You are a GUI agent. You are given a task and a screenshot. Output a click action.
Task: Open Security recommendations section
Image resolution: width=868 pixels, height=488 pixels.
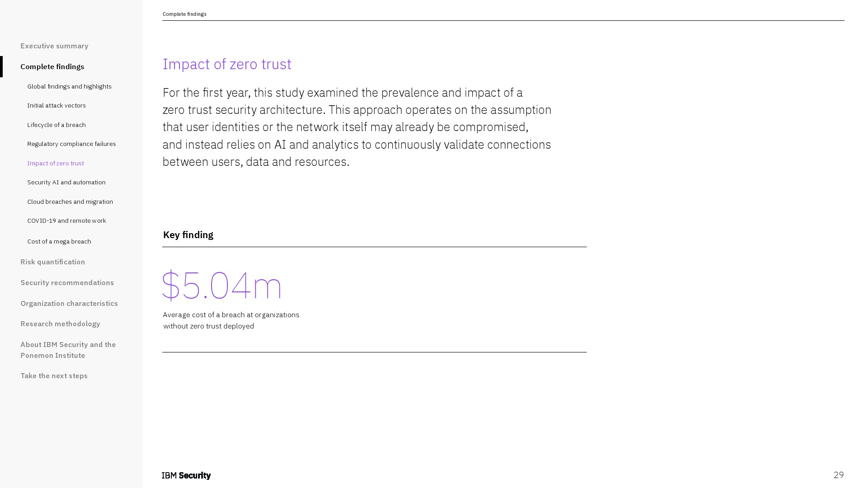[67, 283]
